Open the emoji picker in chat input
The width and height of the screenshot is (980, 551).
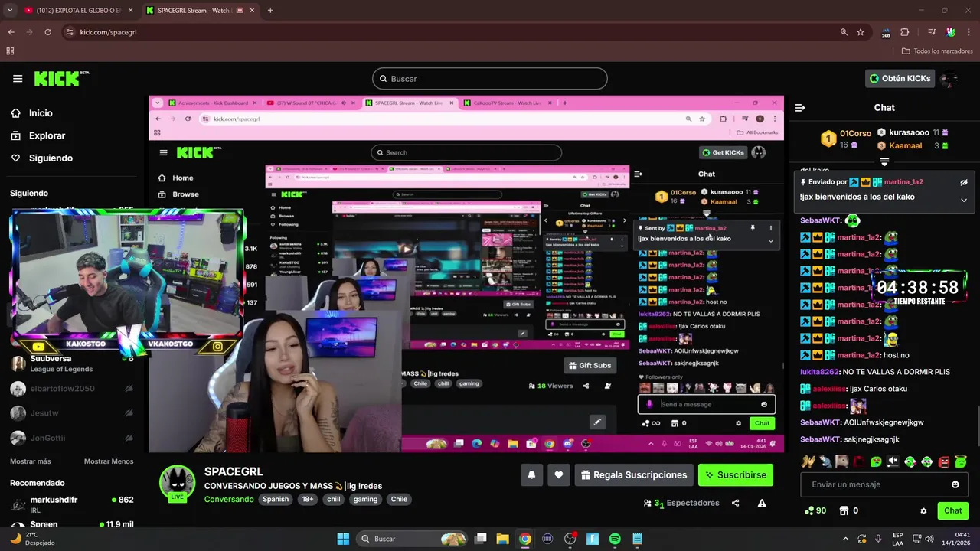point(955,484)
